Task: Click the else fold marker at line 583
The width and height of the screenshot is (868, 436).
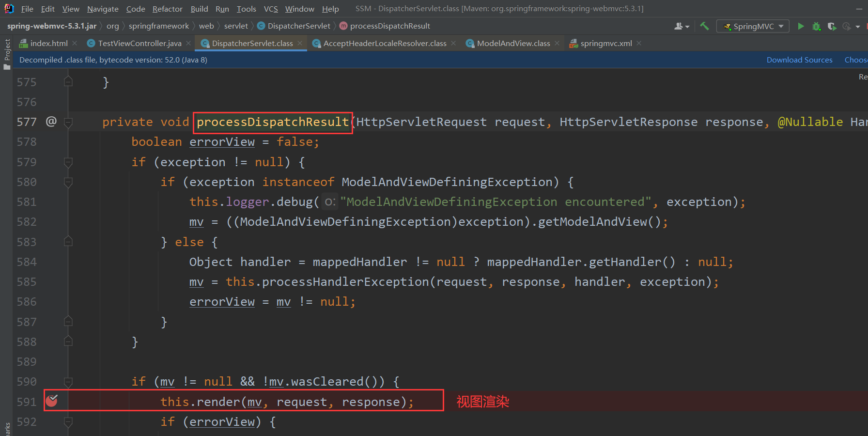Action: pos(68,241)
